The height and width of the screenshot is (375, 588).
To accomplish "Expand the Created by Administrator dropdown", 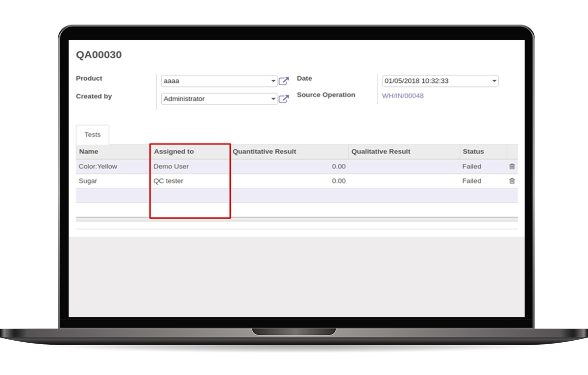I will point(273,99).
